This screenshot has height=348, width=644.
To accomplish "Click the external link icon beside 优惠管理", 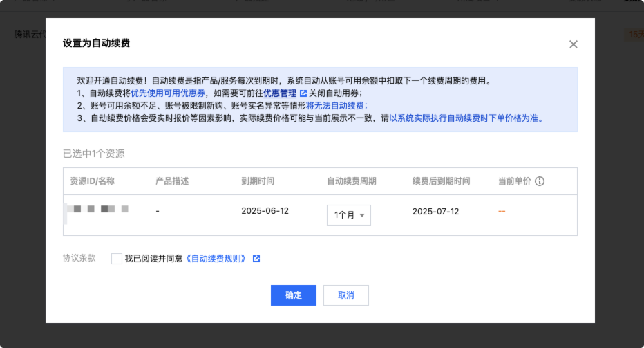I will click(x=303, y=93).
